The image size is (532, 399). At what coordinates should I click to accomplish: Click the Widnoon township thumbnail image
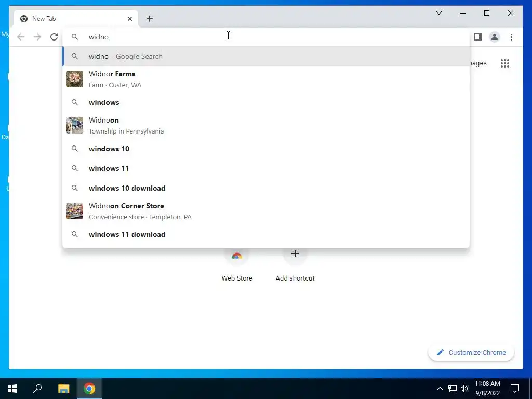coord(75,125)
